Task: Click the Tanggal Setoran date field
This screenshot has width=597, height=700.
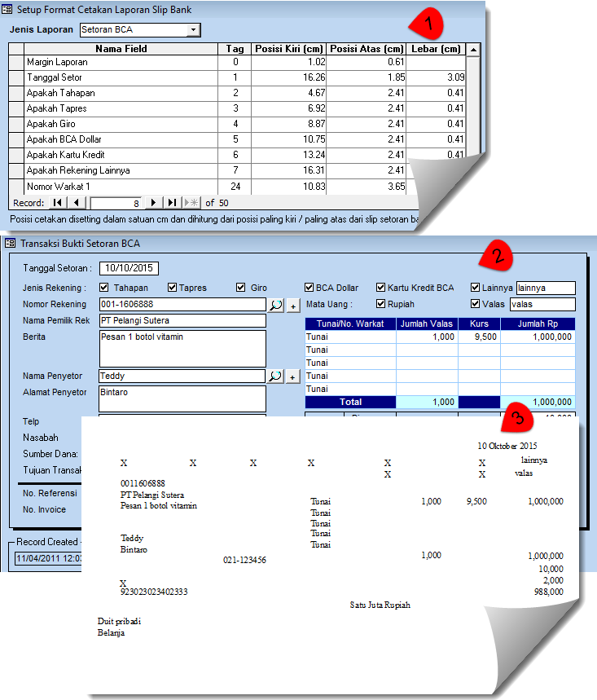Action: [129, 268]
